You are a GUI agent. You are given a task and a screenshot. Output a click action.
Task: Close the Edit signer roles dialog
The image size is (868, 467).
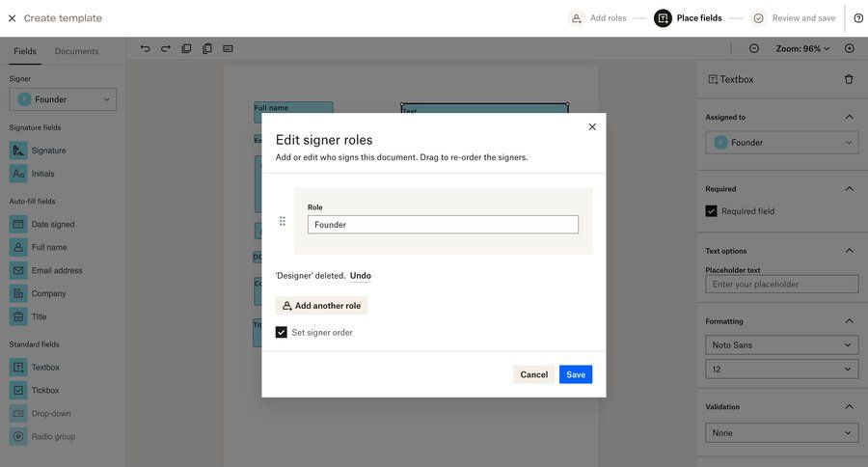[592, 126]
